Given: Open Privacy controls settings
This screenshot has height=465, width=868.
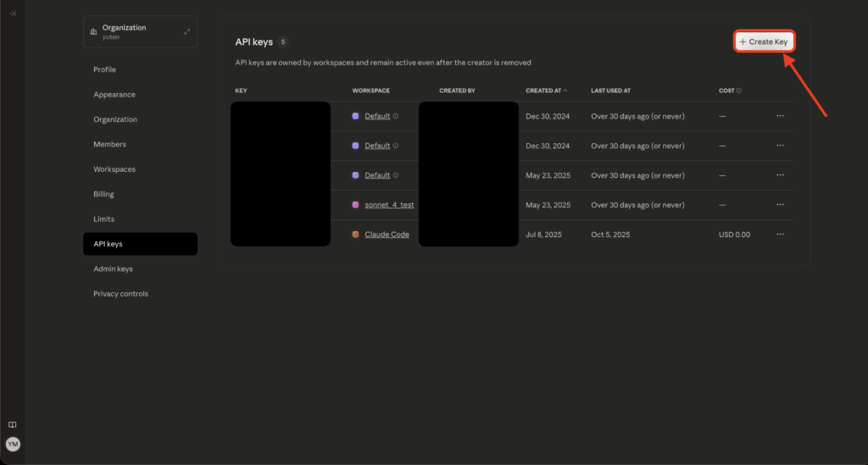Looking at the screenshot, I should point(120,294).
